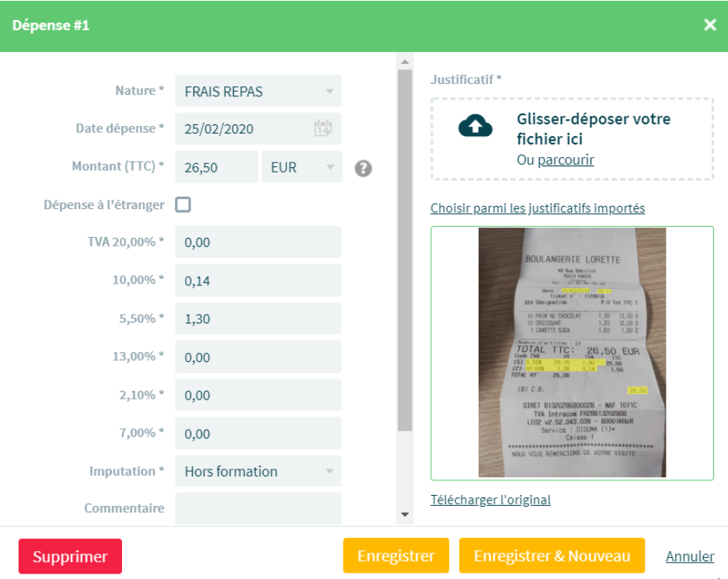Click the calendar icon in Date dépense
This screenshot has width=728, height=579.
pos(322,129)
